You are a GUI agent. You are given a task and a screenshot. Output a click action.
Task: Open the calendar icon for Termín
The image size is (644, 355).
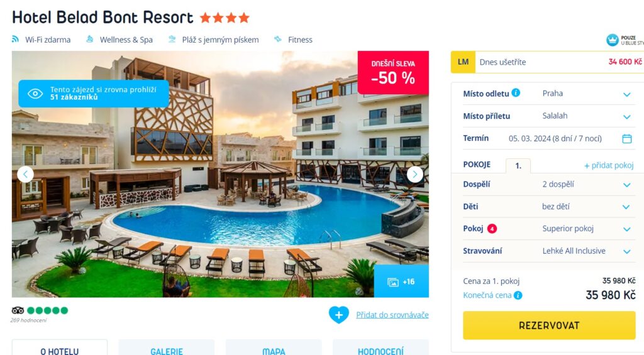pyautogui.click(x=627, y=139)
